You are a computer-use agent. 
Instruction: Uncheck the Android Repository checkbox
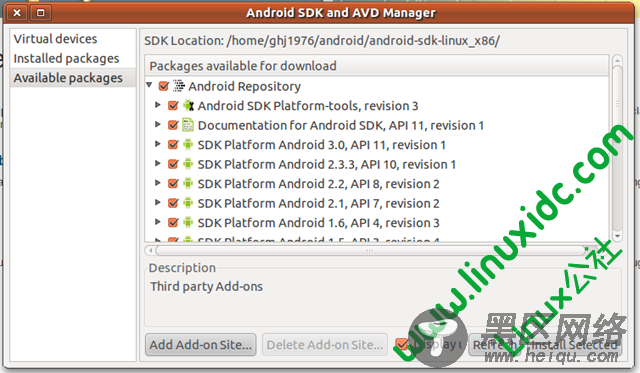coord(164,86)
